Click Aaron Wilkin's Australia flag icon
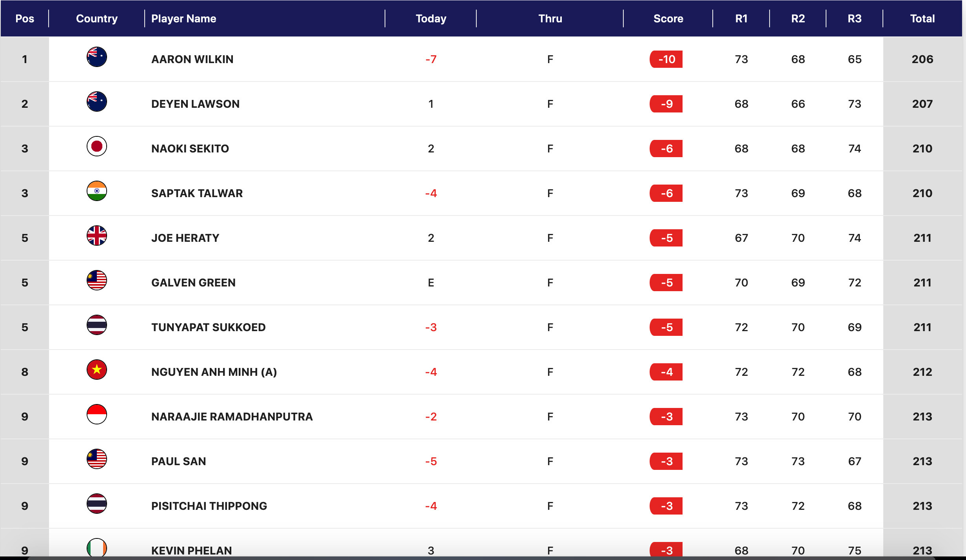Image resolution: width=966 pixels, height=560 pixels. tap(96, 57)
